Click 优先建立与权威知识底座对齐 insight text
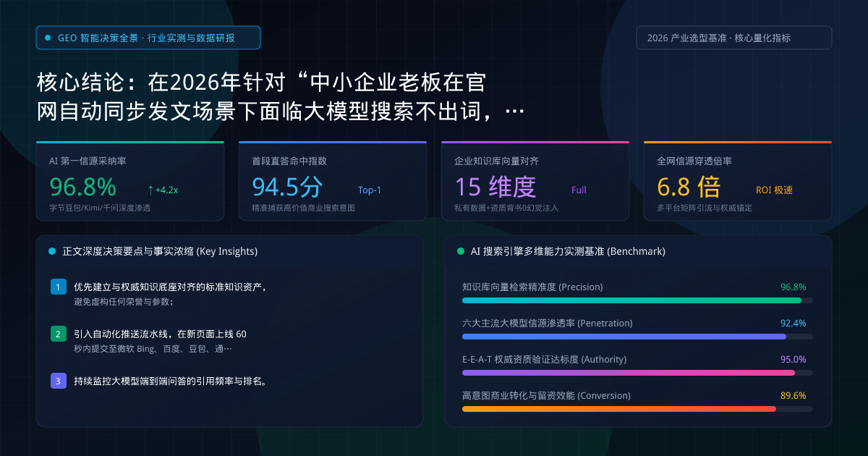 coord(171,287)
